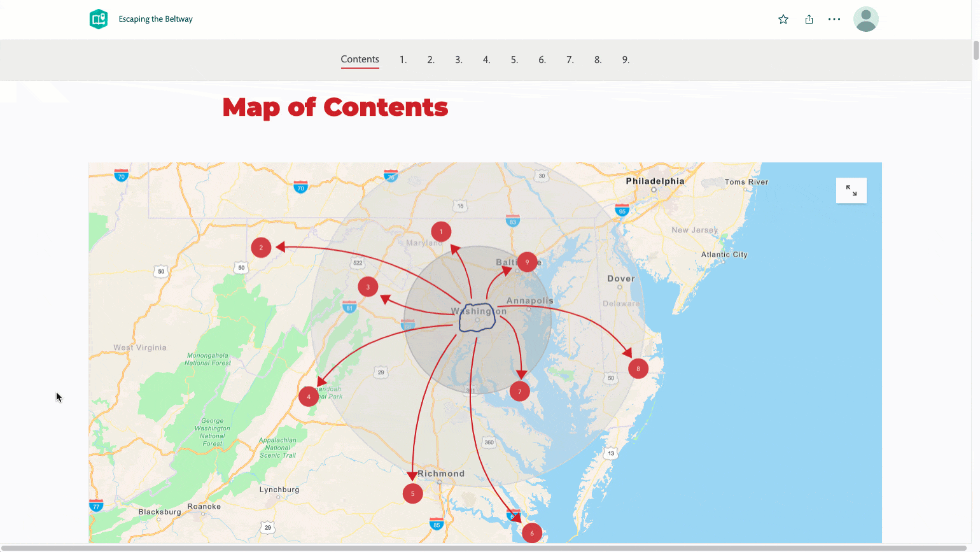Click the fullscreen expand icon on the map
The width and height of the screenshot is (980, 552).
click(x=851, y=190)
